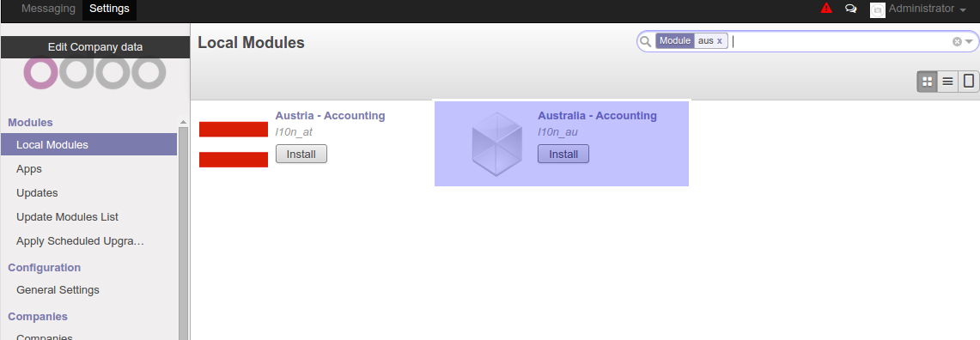Focus the module search input field
The width and height of the screenshot is (980, 340).
(x=841, y=41)
